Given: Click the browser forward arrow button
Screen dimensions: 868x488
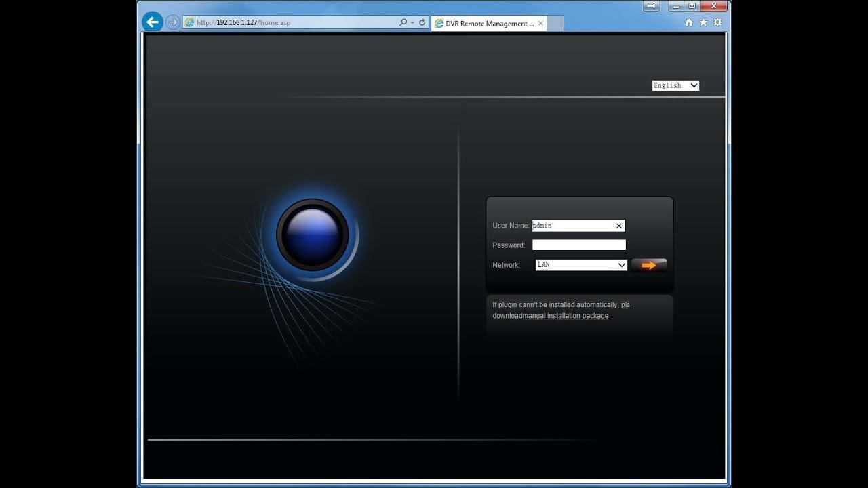Looking at the screenshot, I should click(173, 22).
